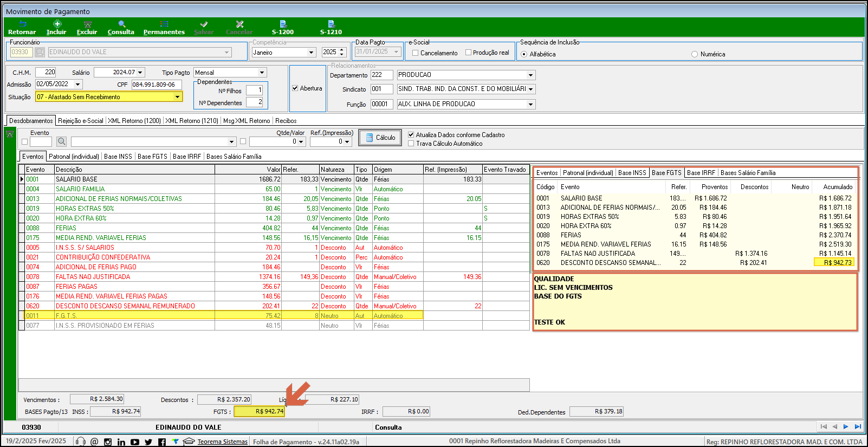This screenshot has width=868, height=447.
Task: Open the Consulta search tool
Action: (121, 28)
